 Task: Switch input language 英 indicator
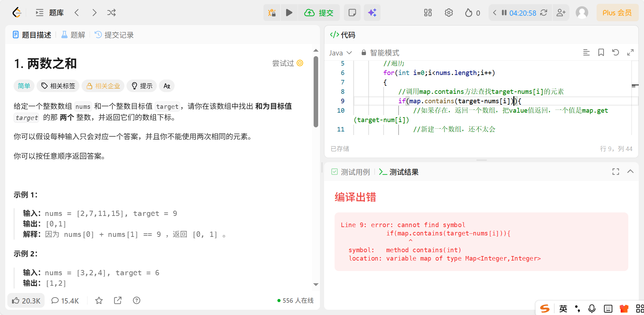(x=563, y=308)
